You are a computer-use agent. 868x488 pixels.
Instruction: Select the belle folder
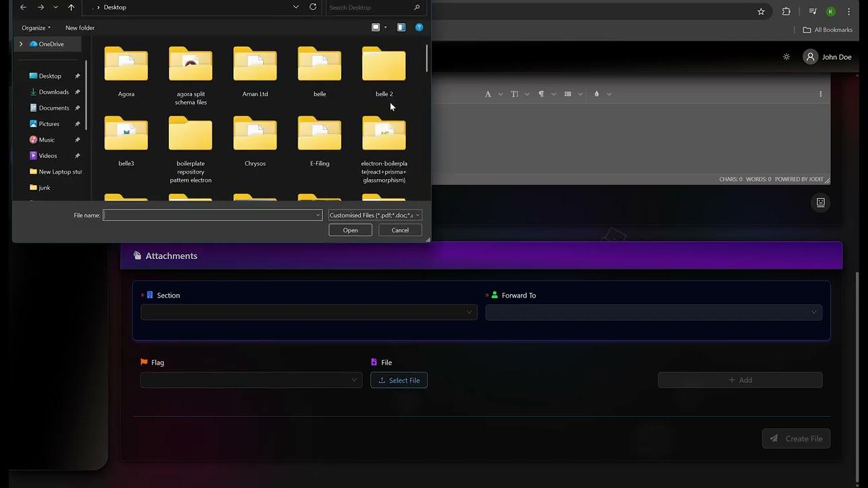coord(319,72)
